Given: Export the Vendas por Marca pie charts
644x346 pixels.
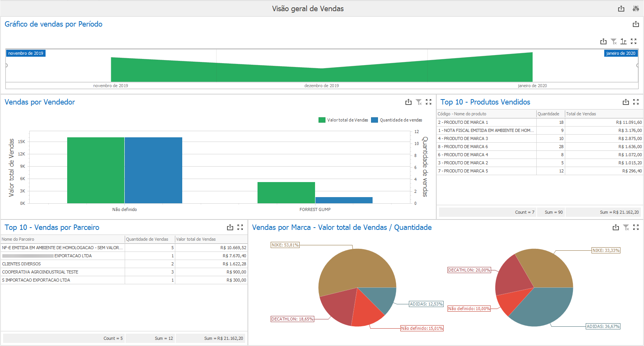Looking at the screenshot, I should tap(616, 227).
